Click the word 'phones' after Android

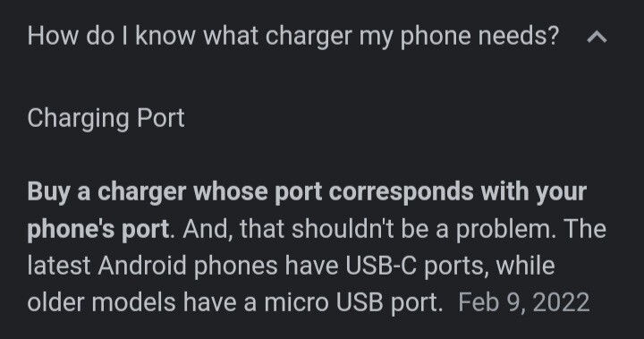[235, 266]
